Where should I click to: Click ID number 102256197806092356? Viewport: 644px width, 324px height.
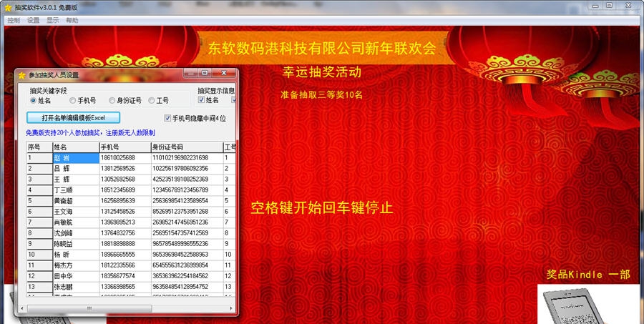[187, 168]
